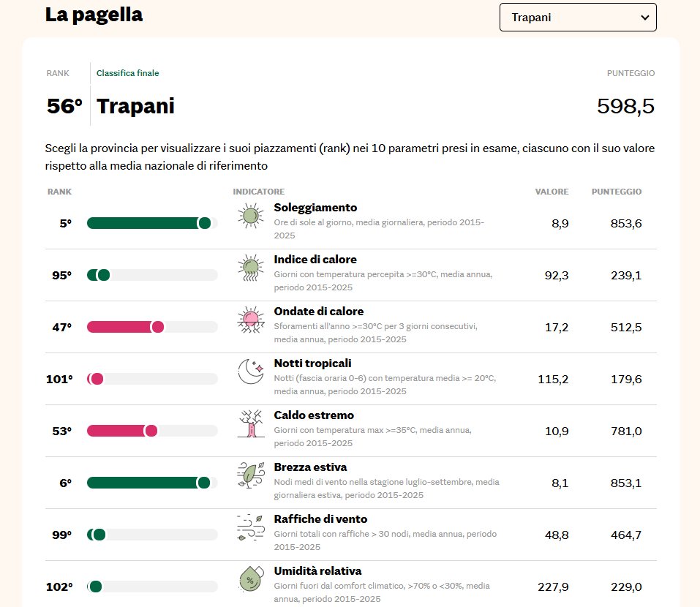Screen dimensions: 700x607
Task: Click the 56° rank number
Action: click(x=63, y=105)
